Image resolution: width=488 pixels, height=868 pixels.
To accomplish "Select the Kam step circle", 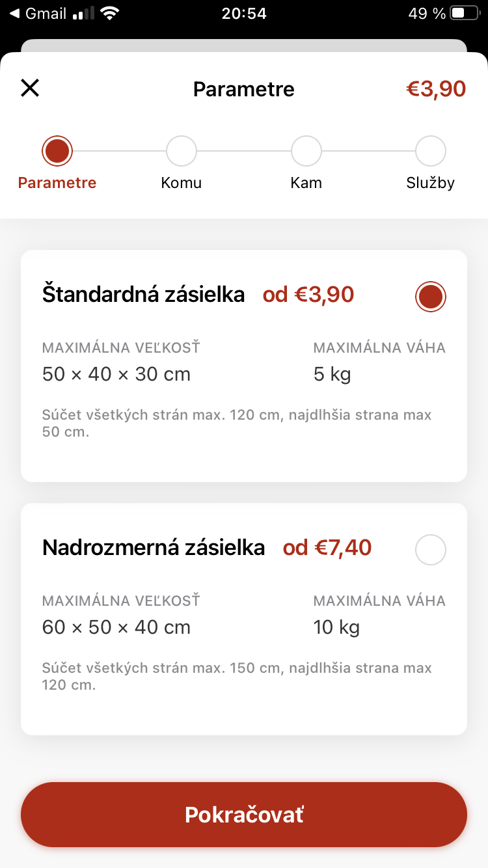I will (306, 151).
